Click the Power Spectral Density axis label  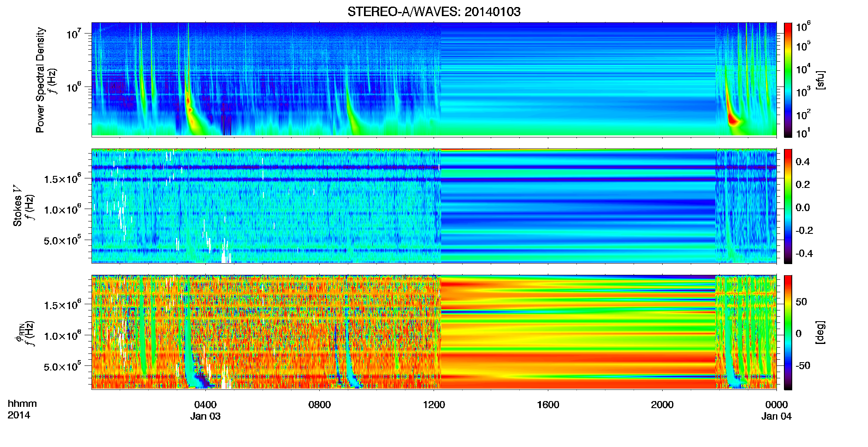pyautogui.click(x=40, y=80)
